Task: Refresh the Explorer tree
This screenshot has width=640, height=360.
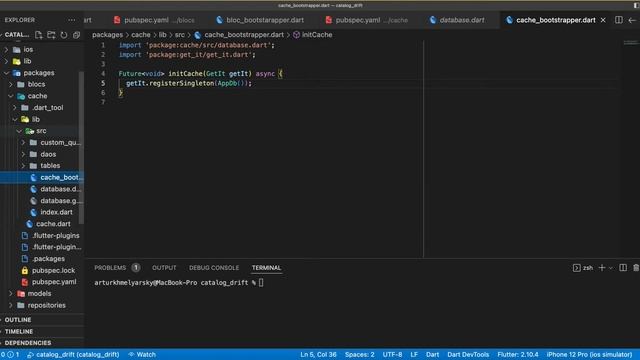Action: [x=64, y=35]
